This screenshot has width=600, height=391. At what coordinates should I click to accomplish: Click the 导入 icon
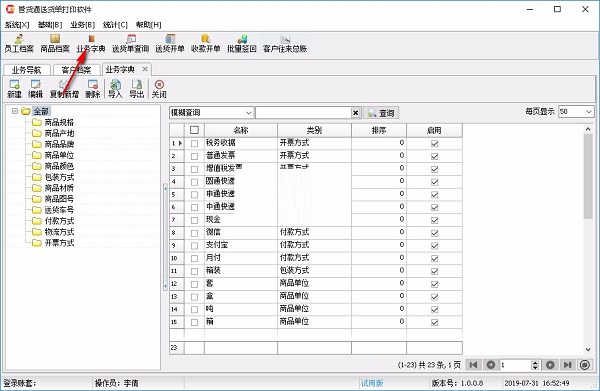coord(115,89)
